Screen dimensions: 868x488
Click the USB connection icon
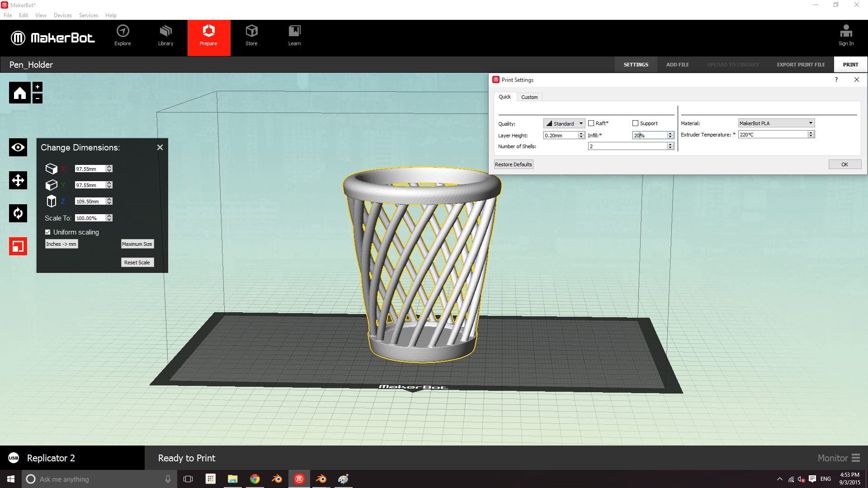[x=14, y=458]
